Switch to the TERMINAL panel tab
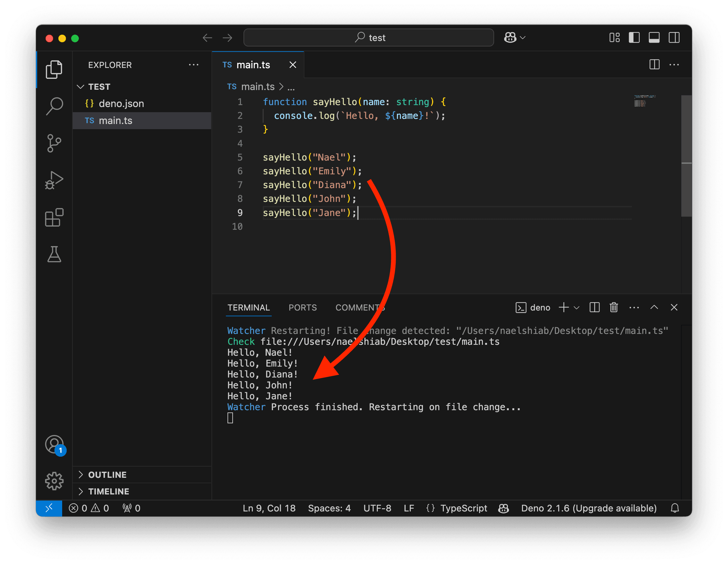Viewport: 728px width, 564px height. point(249,307)
